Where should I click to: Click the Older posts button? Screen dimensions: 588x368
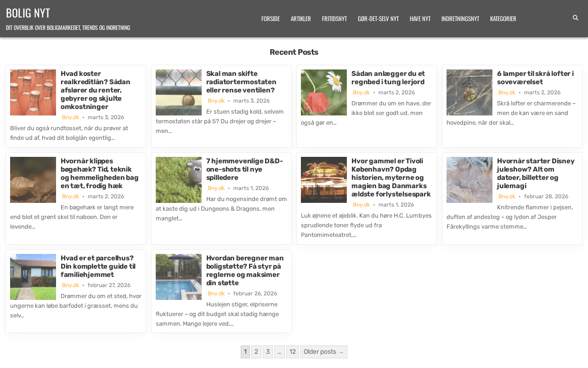[x=323, y=352]
